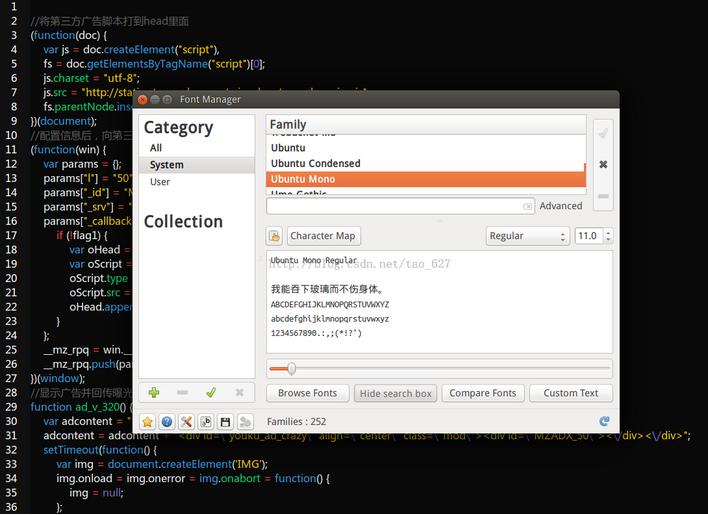Click 'function ad_v_320' on code line 29

point(75,407)
